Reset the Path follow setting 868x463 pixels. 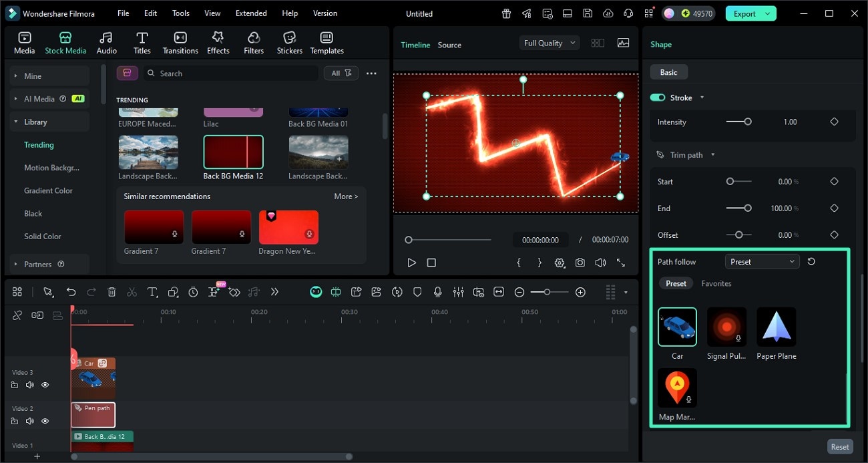[x=811, y=262]
